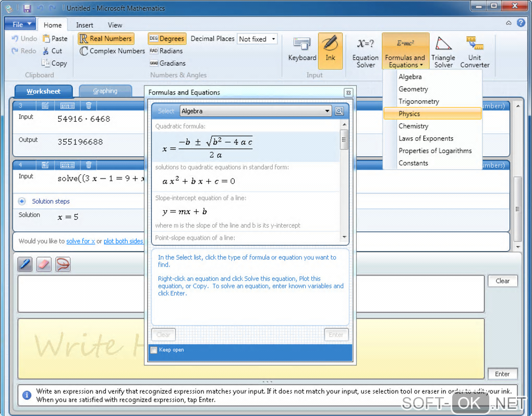Screen dimensions: 532x416
Task: Click the Clear button beside ink area
Action: (x=502, y=281)
